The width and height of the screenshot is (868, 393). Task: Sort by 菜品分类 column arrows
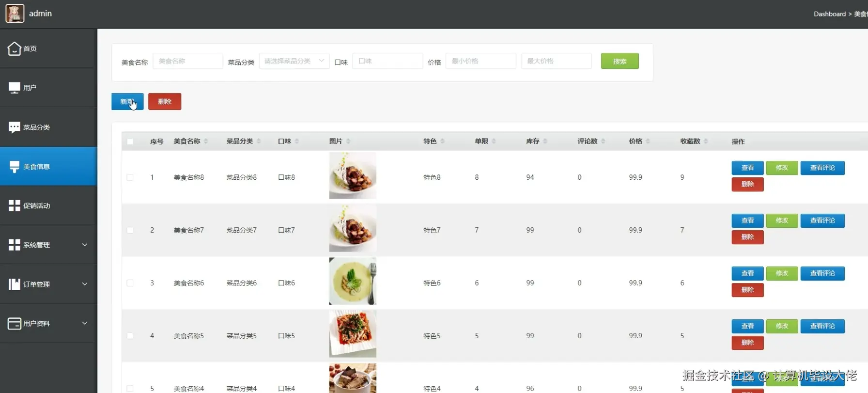pos(259,141)
